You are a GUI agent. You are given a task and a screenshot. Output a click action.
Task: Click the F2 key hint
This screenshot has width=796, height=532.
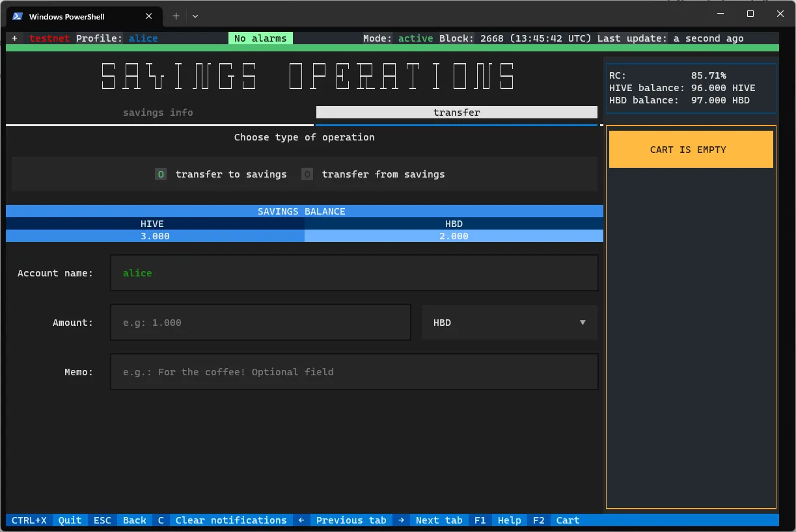pyautogui.click(x=539, y=520)
